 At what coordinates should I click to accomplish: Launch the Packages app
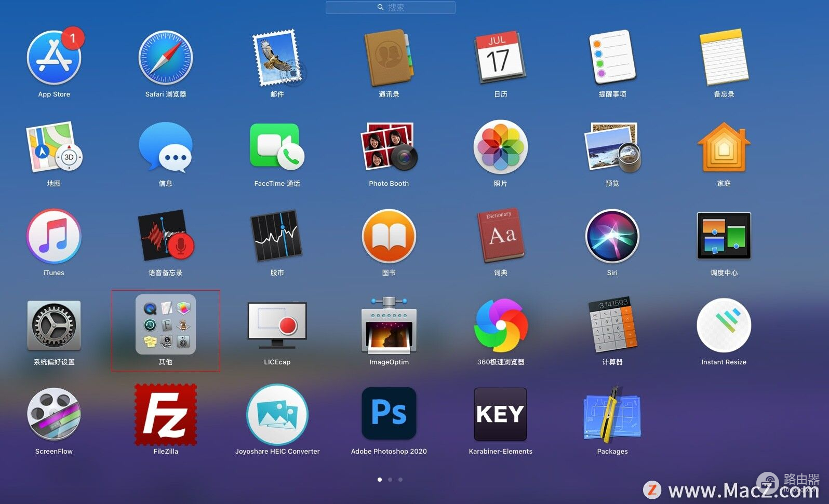coord(612,415)
